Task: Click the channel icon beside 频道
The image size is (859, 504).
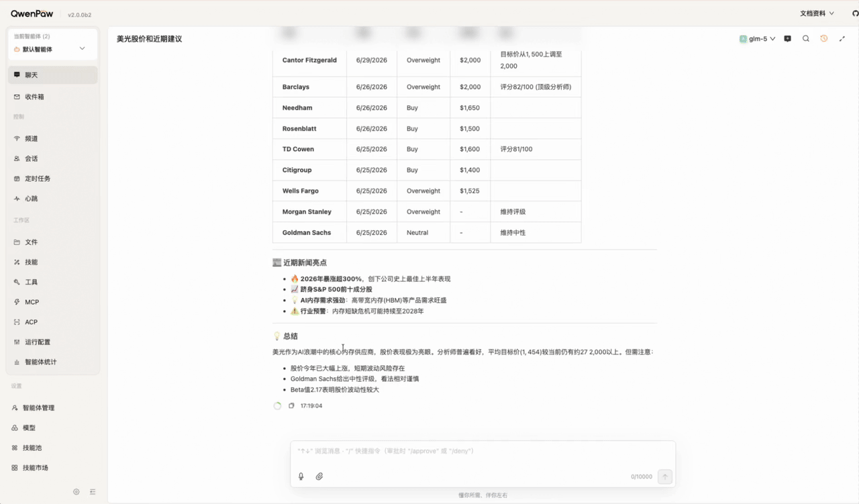Action: point(17,139)
